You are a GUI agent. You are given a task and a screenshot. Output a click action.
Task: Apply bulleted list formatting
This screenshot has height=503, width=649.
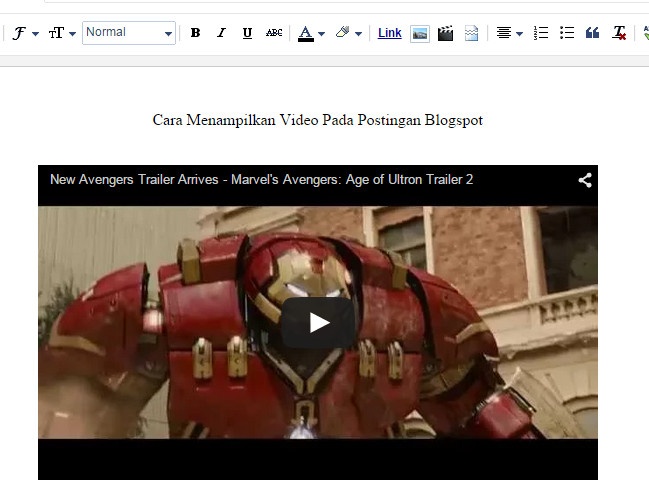point(567,33)
